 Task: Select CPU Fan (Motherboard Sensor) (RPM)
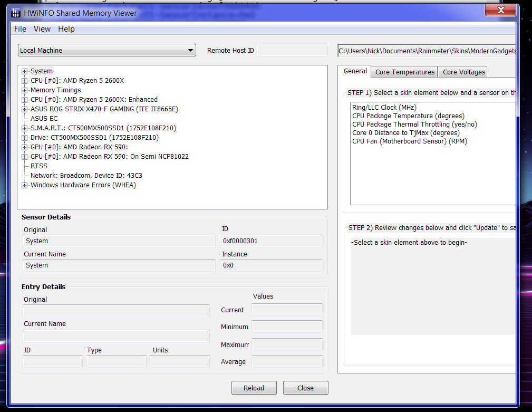[x=410, y=141]
